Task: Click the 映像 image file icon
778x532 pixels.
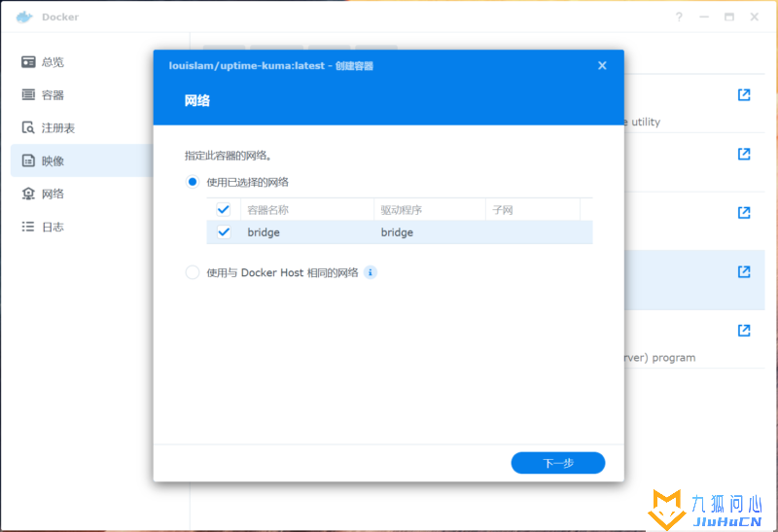Action: click(28, 160)
